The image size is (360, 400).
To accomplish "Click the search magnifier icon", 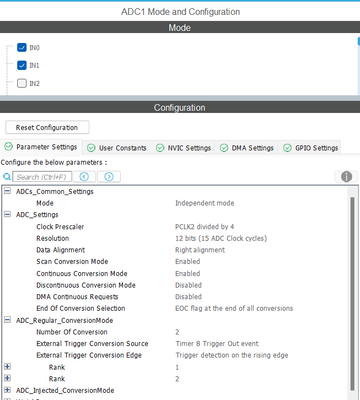I will coord(7,177).
